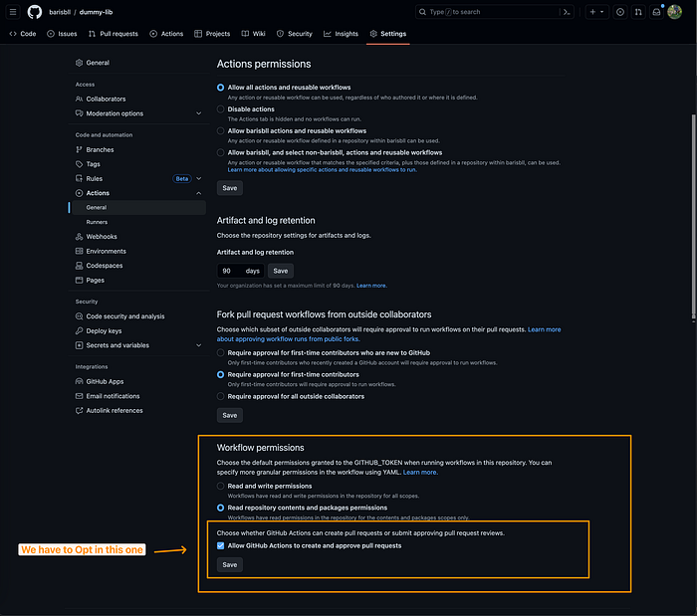Switch to the Actions tab

coord(166,34)
